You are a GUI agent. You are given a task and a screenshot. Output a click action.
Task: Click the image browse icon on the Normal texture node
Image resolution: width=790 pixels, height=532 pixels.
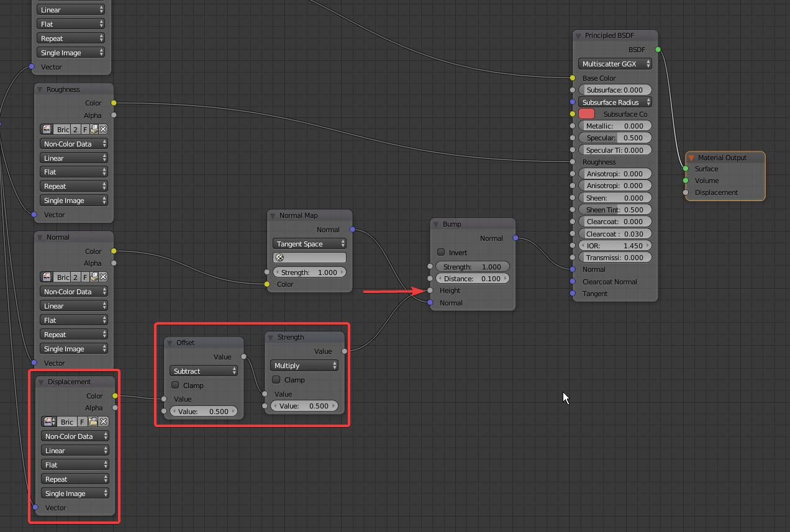(47, 276)
